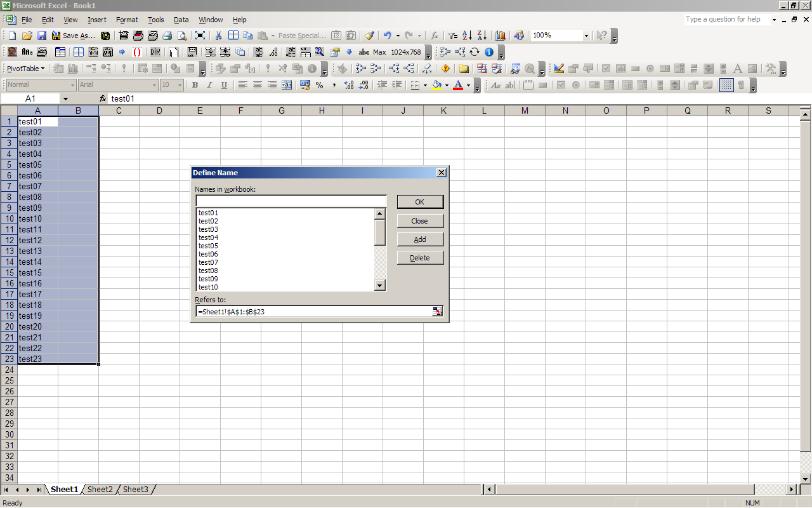Viewport: 812px width, 508px height.
Task: Open the fill color dropdown arrow
Action: (x=447, y=85)
